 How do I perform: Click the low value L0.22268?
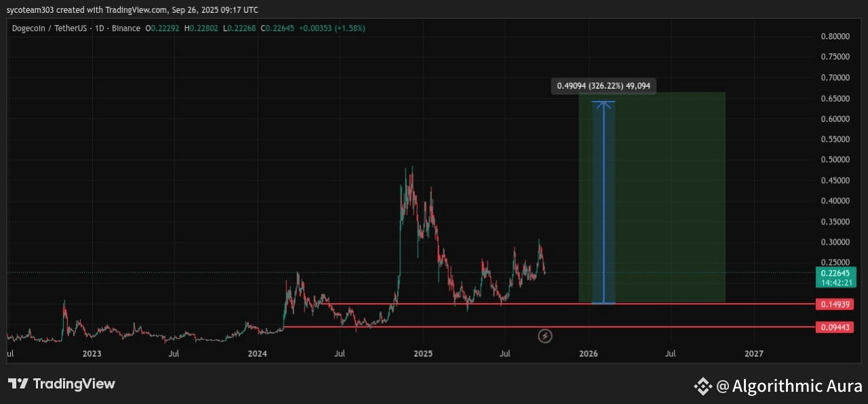(x=239, y=28)
